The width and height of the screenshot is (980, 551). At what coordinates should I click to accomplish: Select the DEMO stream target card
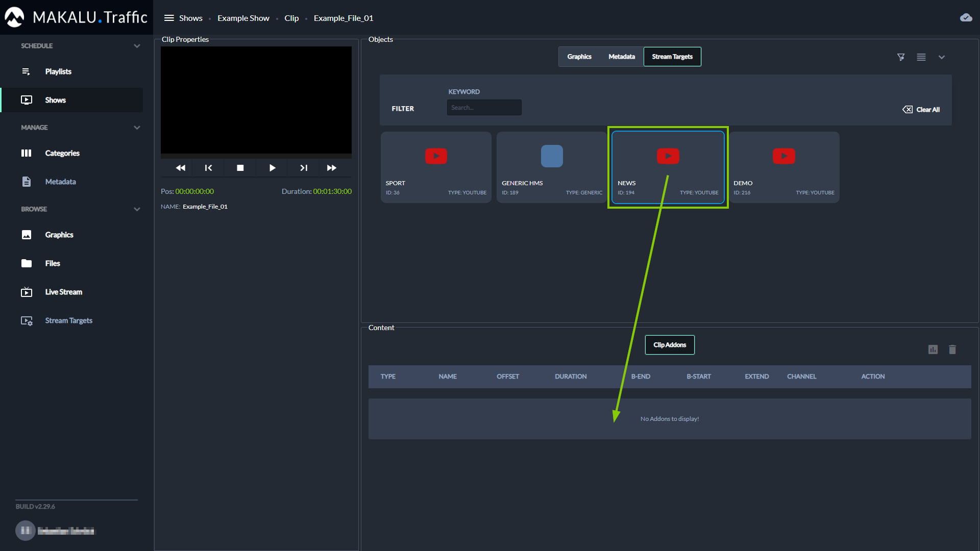(x=784, y=167)
